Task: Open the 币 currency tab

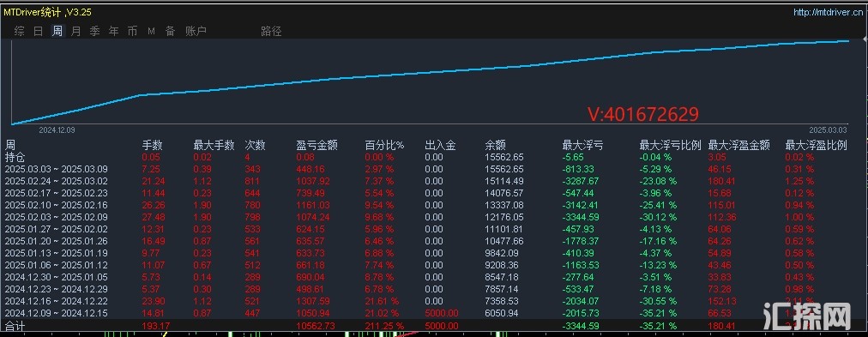Action: tap(132, 32)
